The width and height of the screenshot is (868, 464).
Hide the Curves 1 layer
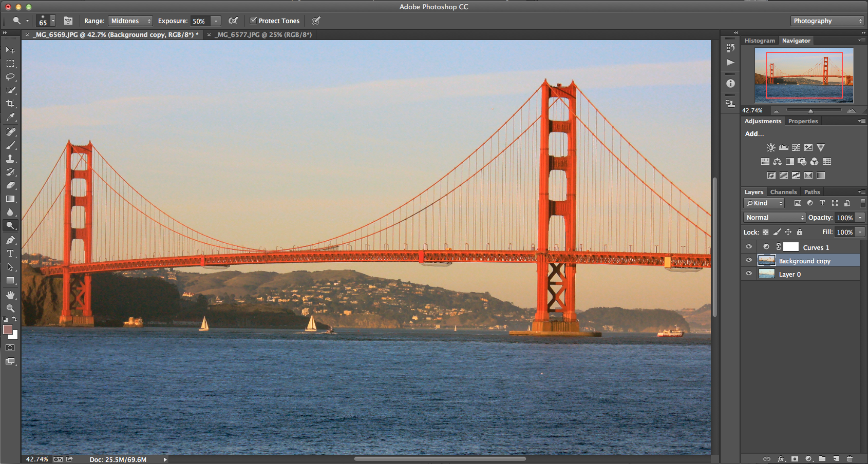[749, 247]
